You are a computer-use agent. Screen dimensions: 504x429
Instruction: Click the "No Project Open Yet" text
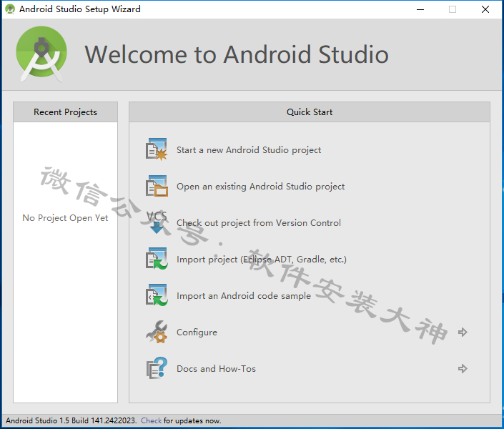tap(65, 218)
